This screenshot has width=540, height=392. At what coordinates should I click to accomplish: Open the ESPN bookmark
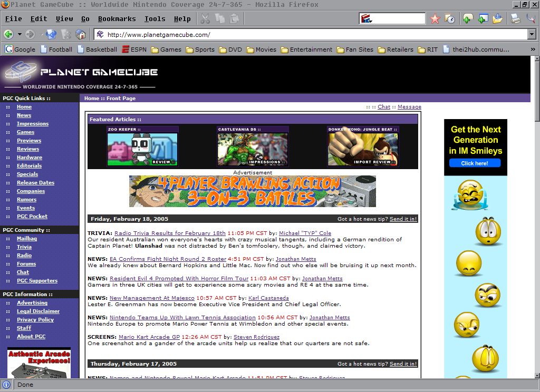(134, 50)
